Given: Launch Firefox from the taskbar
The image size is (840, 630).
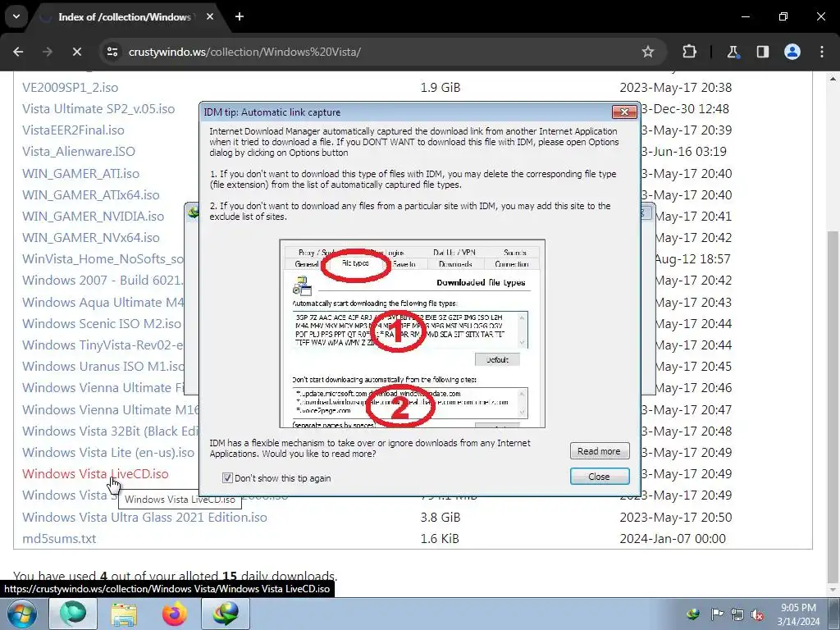Looking at the screenshot, I should [175, 614].
